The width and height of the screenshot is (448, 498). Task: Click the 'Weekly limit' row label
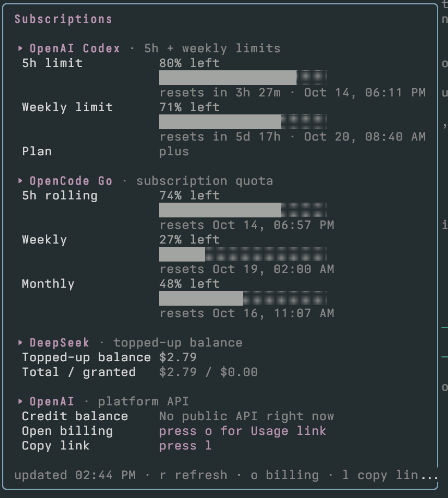pos(68,107)
